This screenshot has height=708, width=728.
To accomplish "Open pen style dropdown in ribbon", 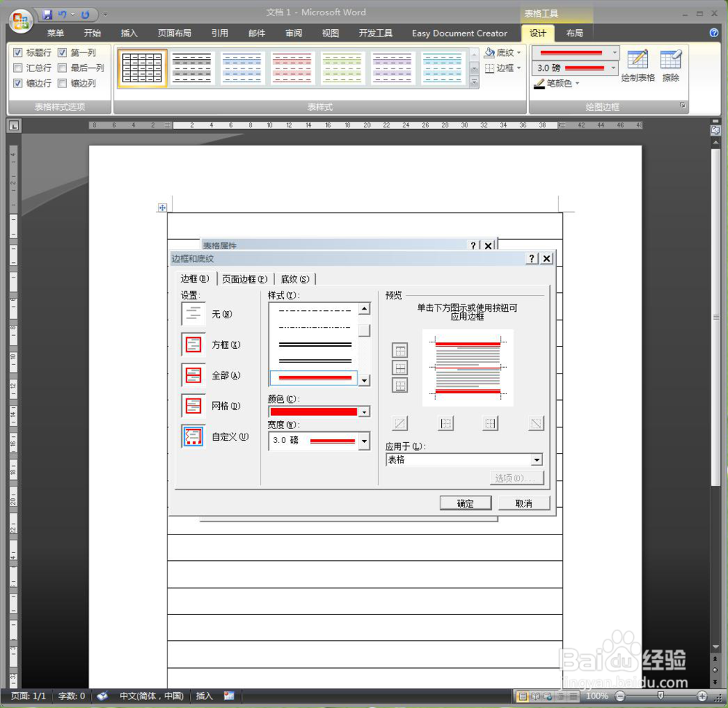I will (x=614, y=52).
